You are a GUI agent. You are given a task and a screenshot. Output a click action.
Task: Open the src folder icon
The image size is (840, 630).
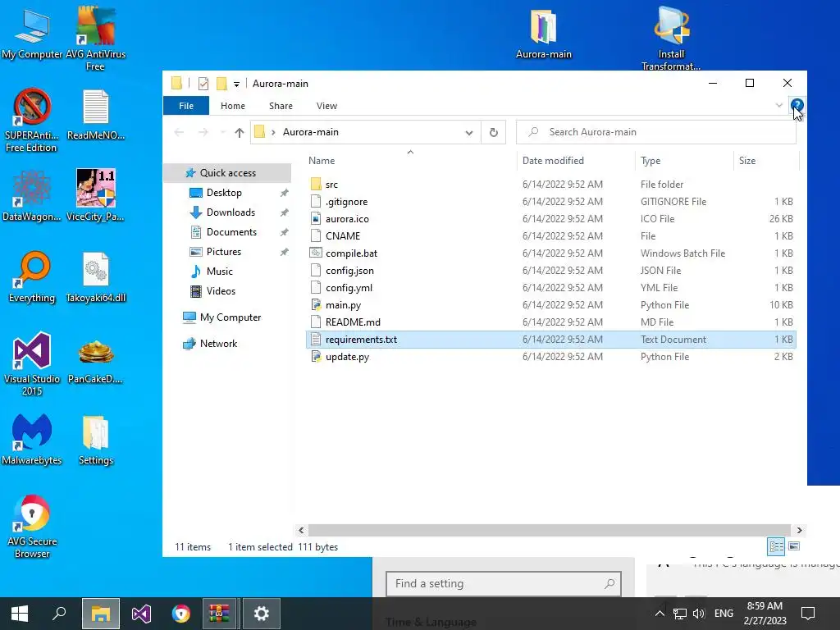316,185
